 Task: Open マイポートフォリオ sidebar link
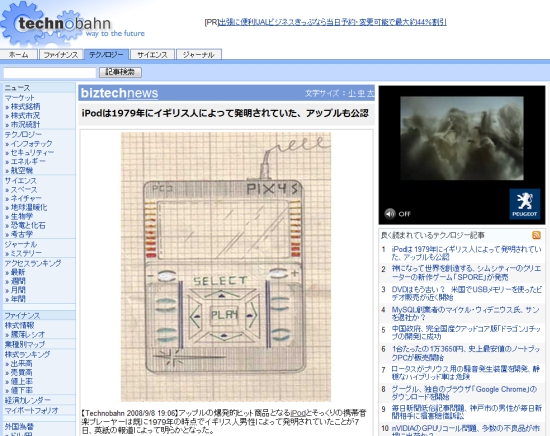tap(32, 410)
